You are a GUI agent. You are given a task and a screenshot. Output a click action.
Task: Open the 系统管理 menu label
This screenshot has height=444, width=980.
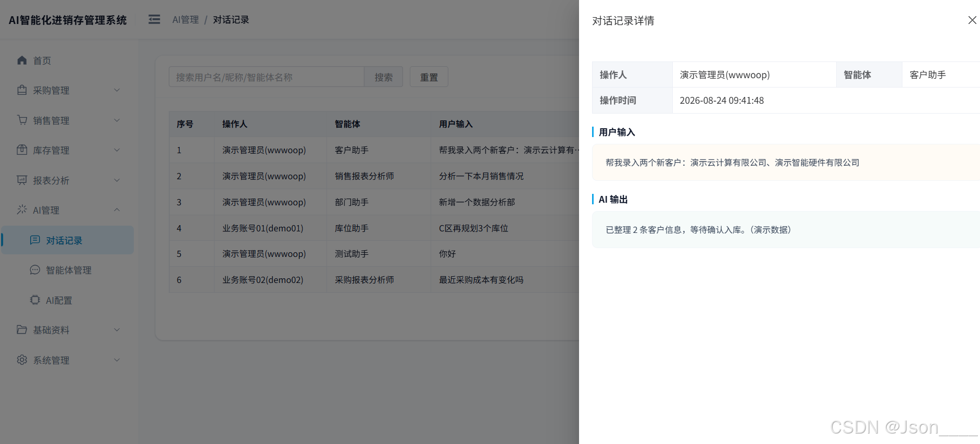click(x=51, y=361)
